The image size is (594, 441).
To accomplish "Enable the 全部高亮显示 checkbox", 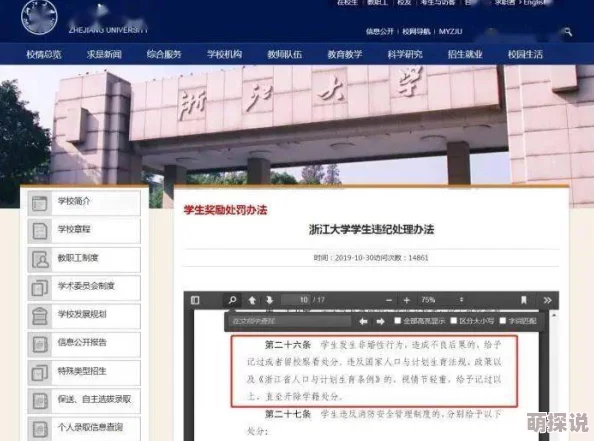I will pos(397,321).
